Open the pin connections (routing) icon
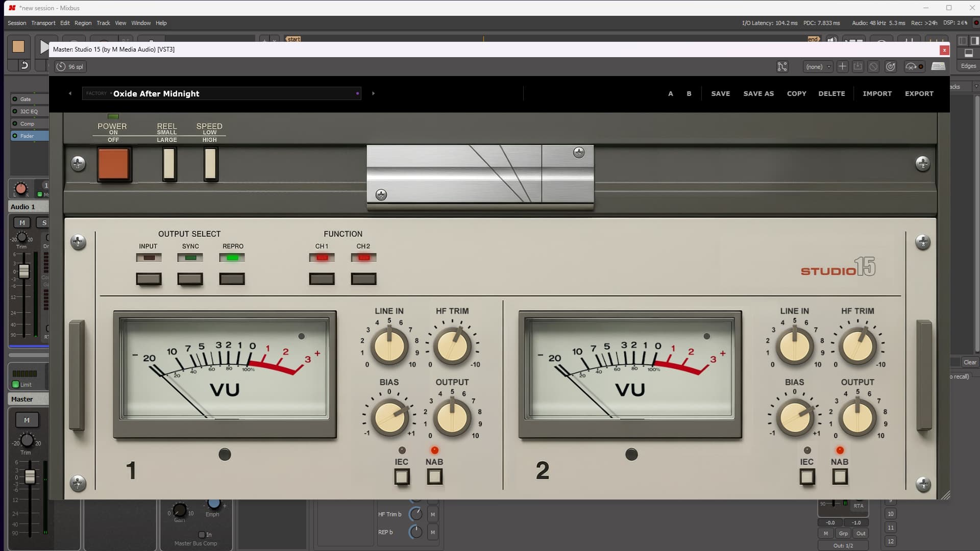The image size is (980, 551). click(782, 67)
